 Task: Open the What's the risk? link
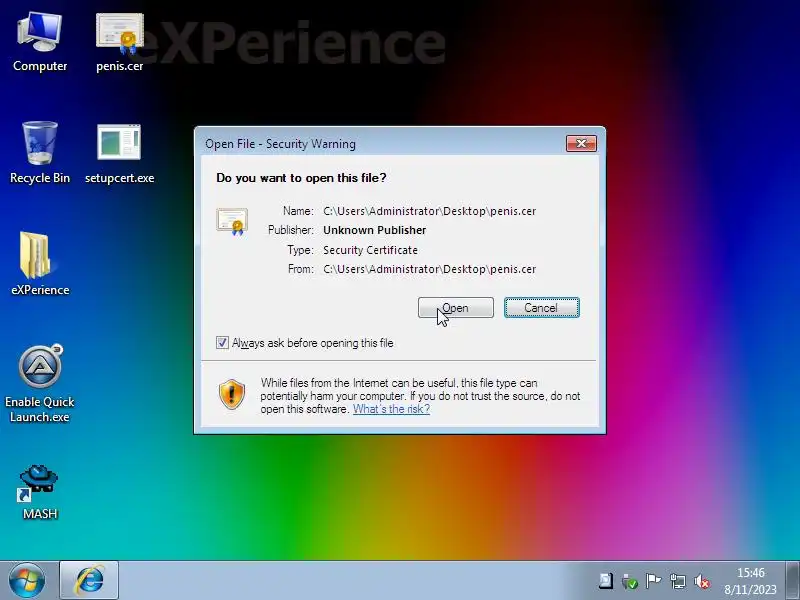tap(391, 409)
